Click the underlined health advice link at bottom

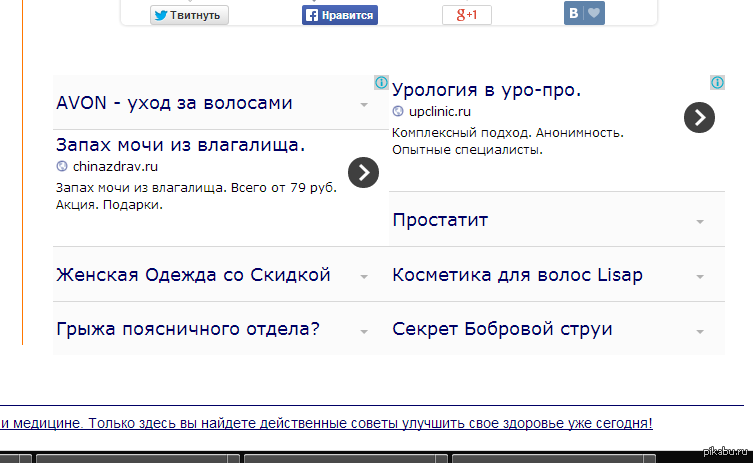point(326,423)
